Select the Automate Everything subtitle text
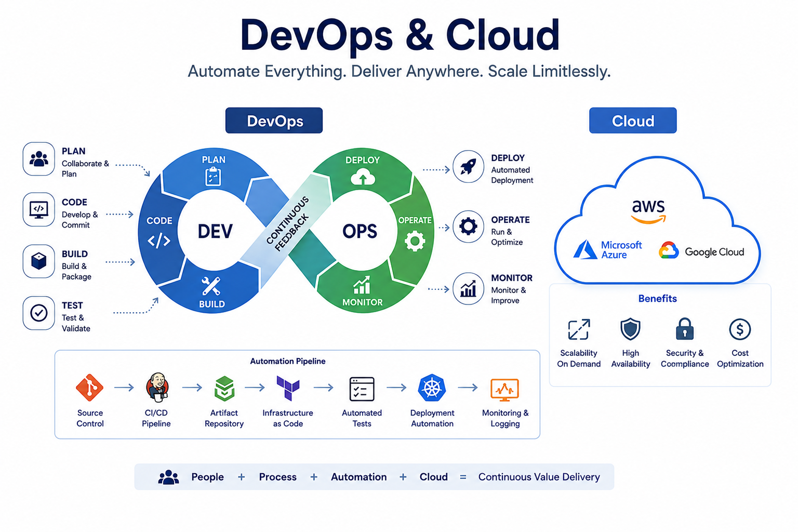 tap(399, 71)
